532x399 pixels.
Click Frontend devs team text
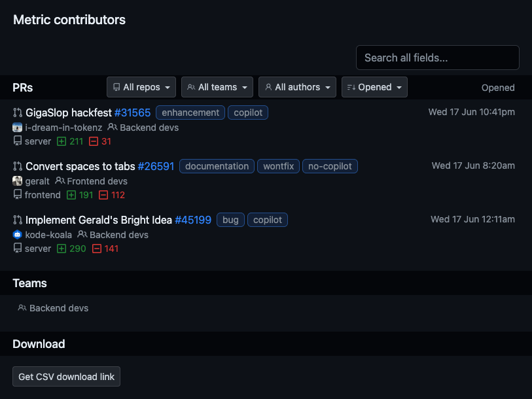tap(98, 181)
